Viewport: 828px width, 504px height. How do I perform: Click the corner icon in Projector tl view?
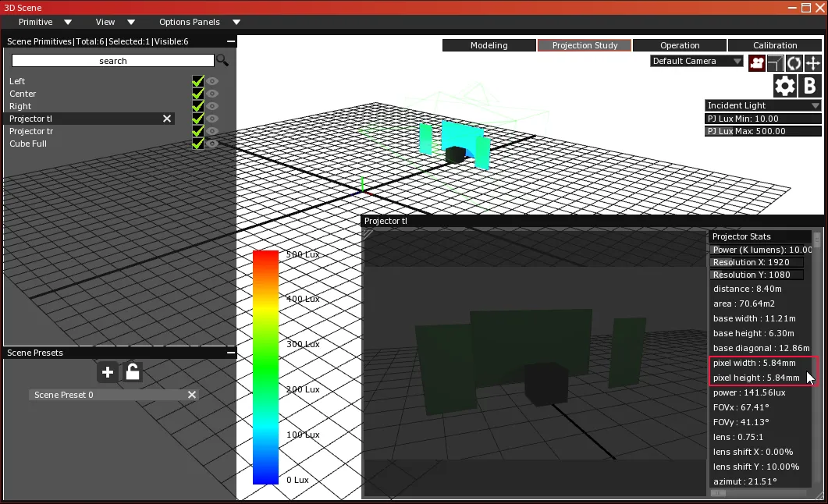[368, 234]
